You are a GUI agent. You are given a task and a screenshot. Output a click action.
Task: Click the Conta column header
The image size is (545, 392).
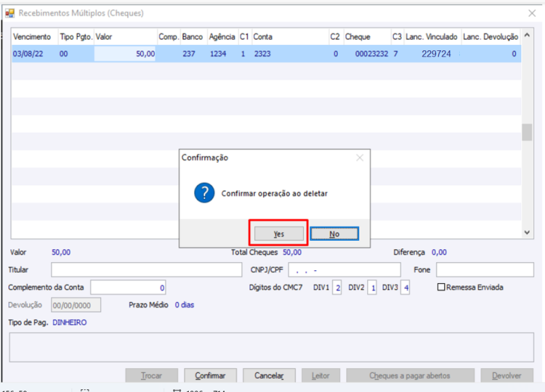(290, 37)
